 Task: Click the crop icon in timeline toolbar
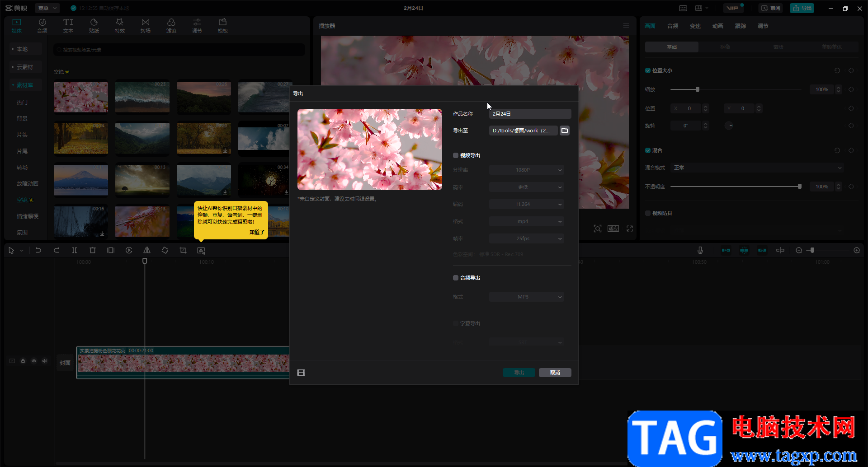(183, 250)
